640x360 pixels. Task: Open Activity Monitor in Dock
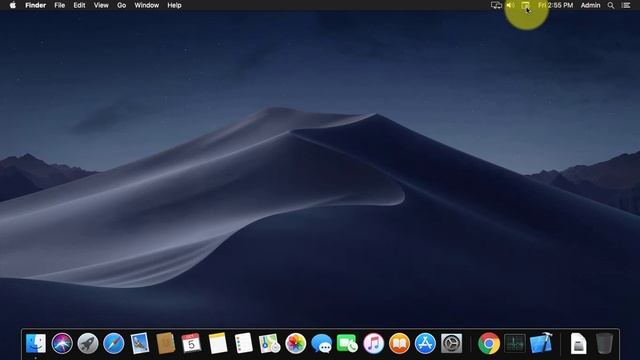pyautogui.click(x=515, y=343)
